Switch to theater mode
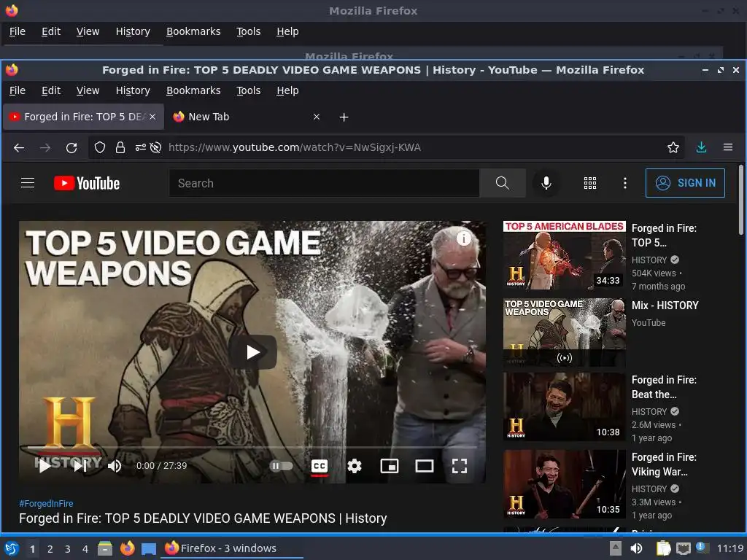 coord(424,466)
